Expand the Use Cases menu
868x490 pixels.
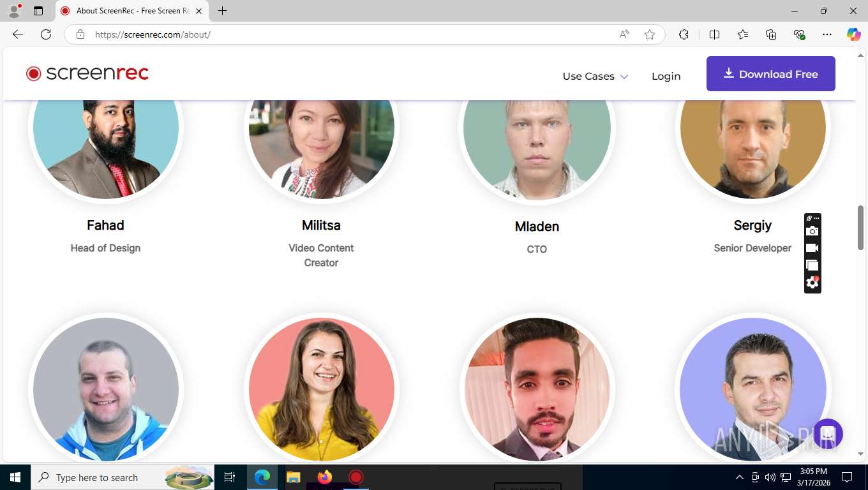[x=595, y=76]
